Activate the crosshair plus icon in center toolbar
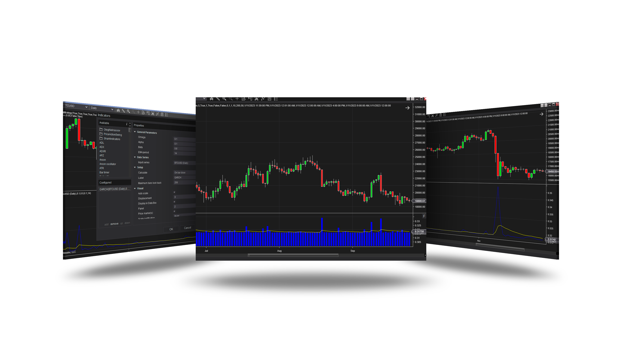The width and height of the screenshot is (622, 364). point(237,99)
